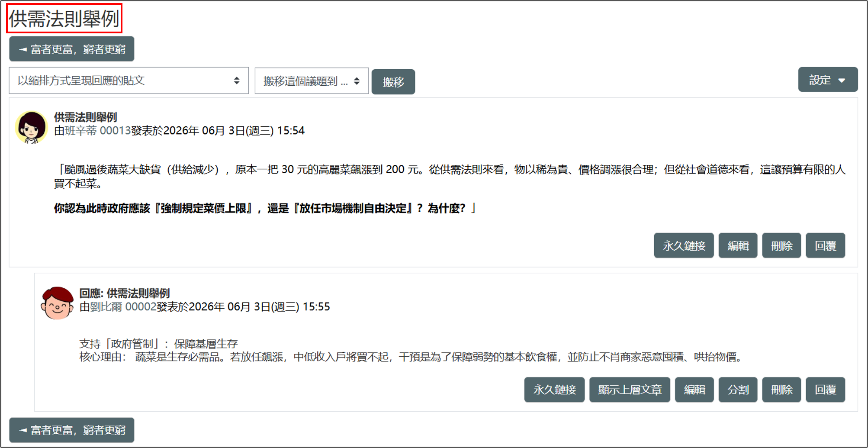Click the reply text 核心理由： 蔬菜是生存必需品

point(150,357)
